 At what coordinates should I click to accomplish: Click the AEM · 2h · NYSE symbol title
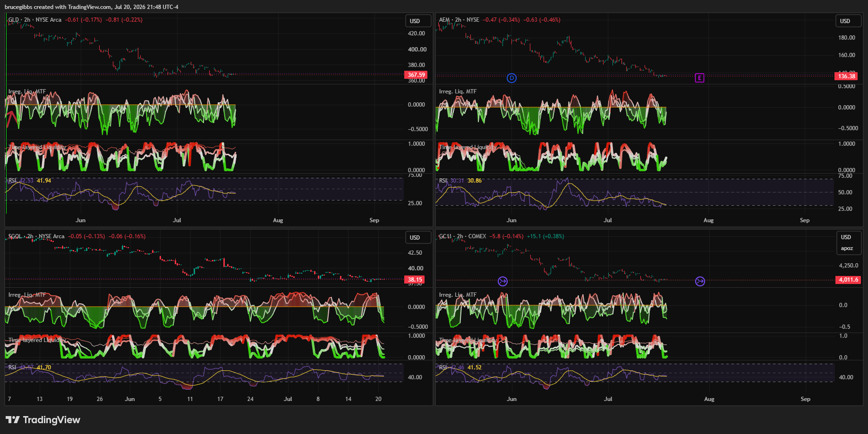pos(459,20)
